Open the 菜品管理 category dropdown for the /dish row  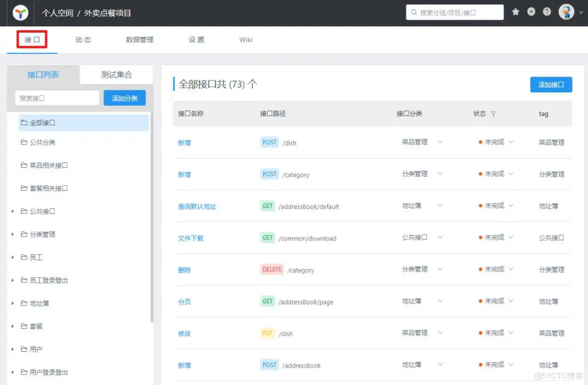tap(440, 143)
